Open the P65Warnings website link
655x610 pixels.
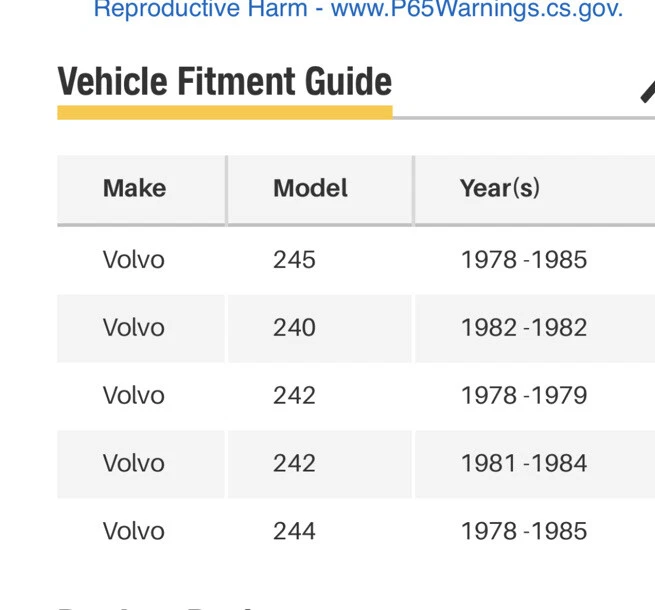[470, 11]
